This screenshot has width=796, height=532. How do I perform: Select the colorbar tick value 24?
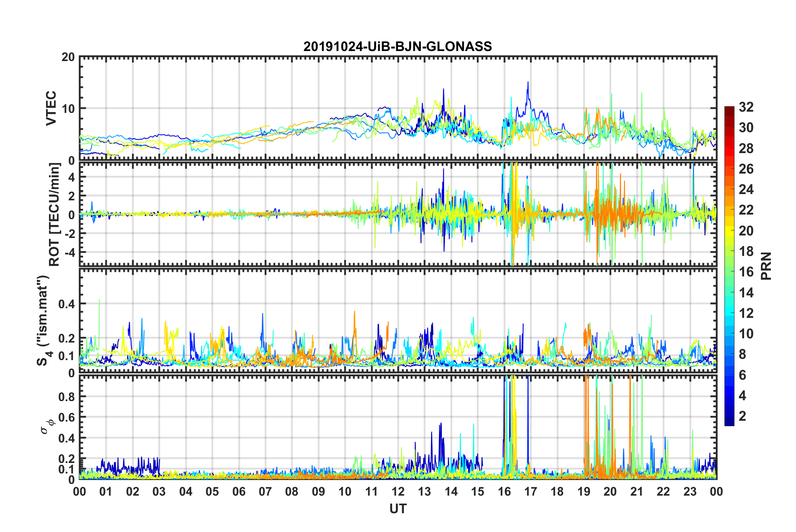(746, 189)
